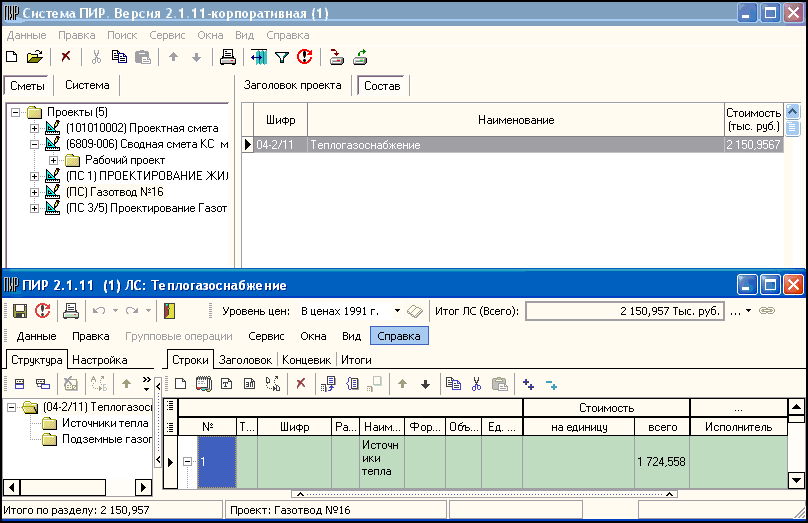Image resolution: width=808 pixels, height=523 pixels.
Task: Expand all with the blue plus icon
Action: point(528,384)
